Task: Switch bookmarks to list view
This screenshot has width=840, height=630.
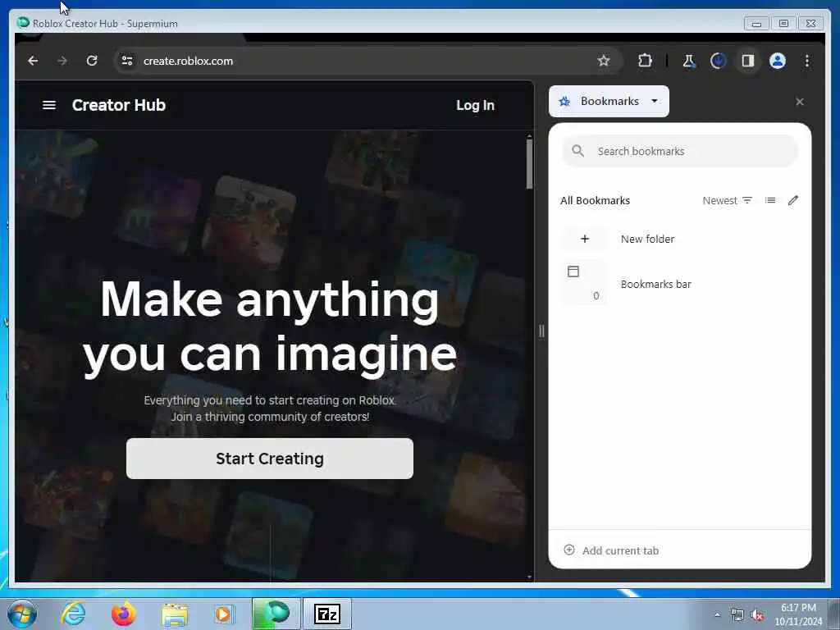Action: (x=770, y=200)
